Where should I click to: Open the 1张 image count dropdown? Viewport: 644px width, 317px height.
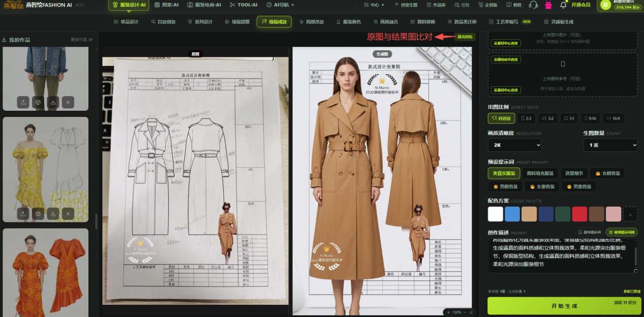(610, 145)
